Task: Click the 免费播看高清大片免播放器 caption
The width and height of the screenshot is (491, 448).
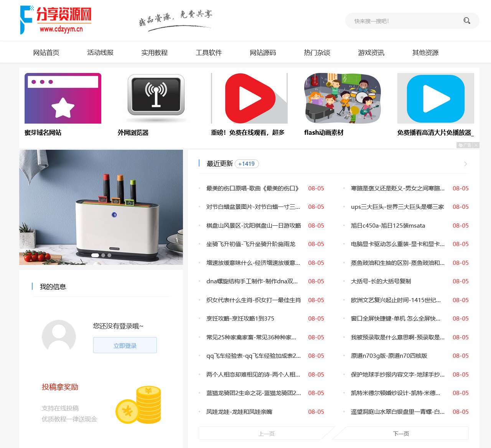Action: [435, 132]
